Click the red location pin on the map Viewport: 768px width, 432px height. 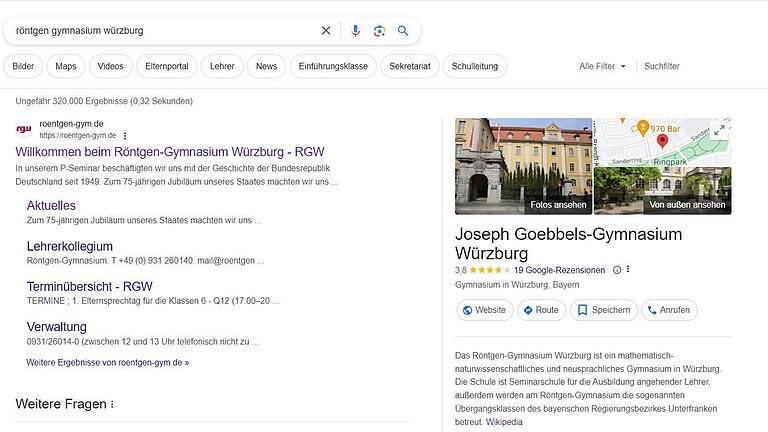[x=662, y=141]
